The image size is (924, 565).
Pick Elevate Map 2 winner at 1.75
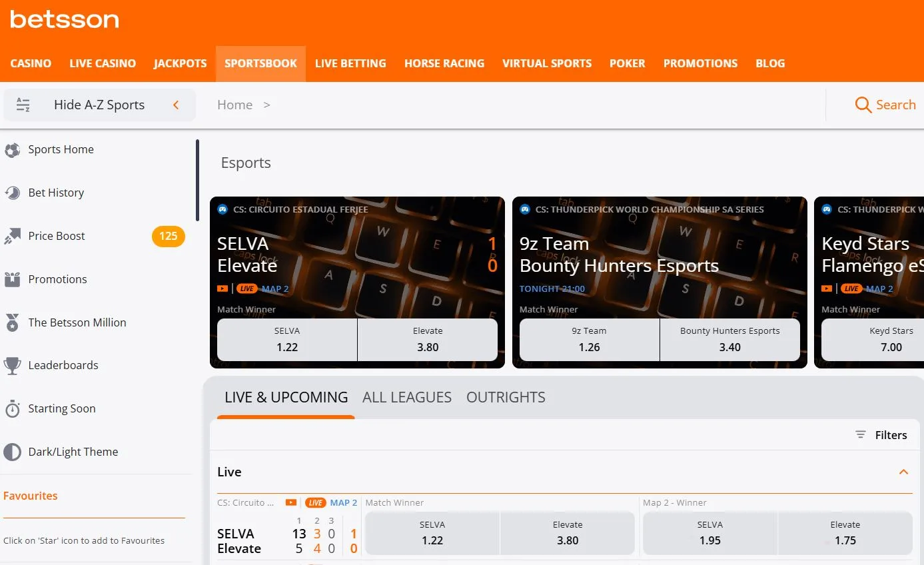click(845, 533)
